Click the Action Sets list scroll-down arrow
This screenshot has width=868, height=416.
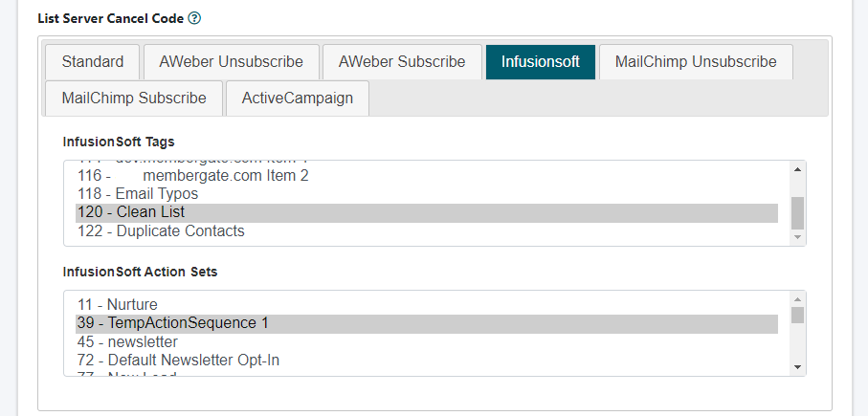pyautogui.click(x=798, y=367)
